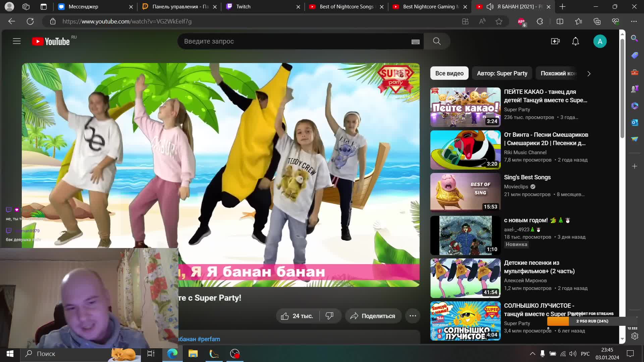Click the Best of Sing thumbnail
This screenshot has width=644, height=362.
click(x=465, y=192)
